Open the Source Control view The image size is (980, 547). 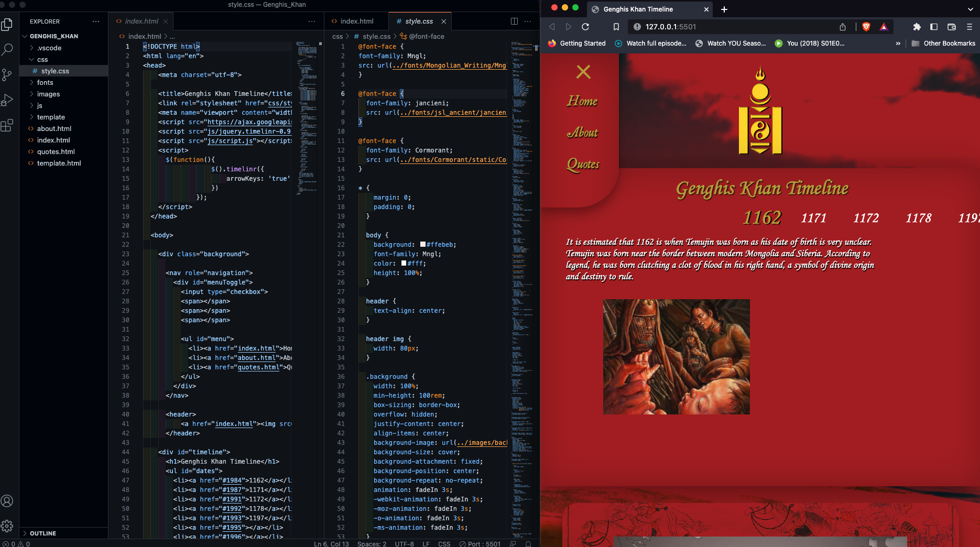coord(7,74)
